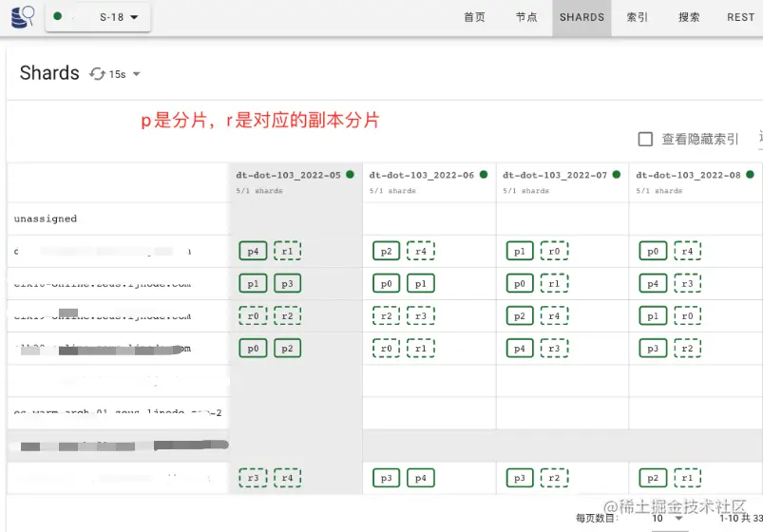
Task: Click primary shard p2 under dt-dot-103_2022-06
Action: coord(387,251)
